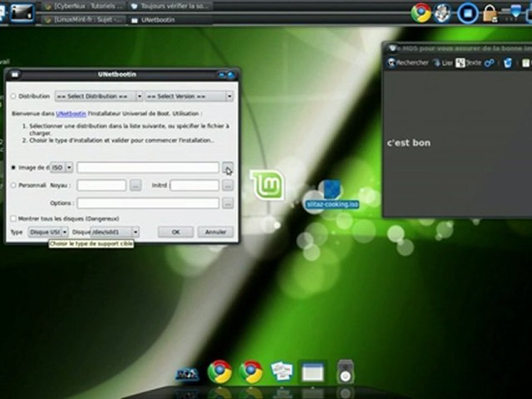Click the blue trash icon in notes toolbar

point(508,63)
